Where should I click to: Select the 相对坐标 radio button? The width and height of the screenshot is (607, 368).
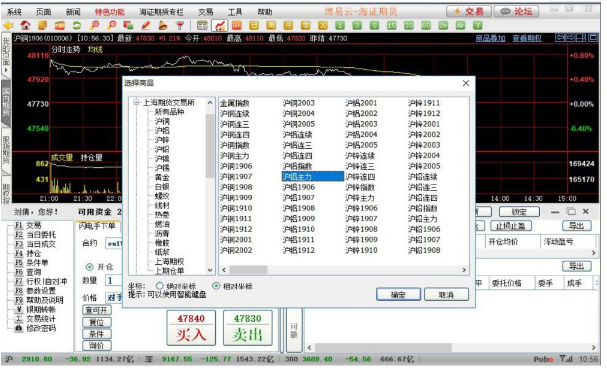pyautogui.click(x=216, y=286)
